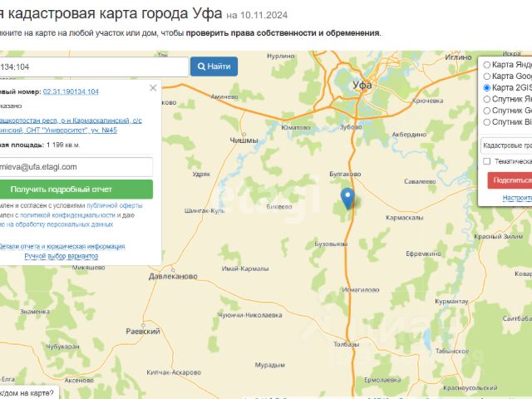Screen dimensions: 532x399
Task: Choose the Спутник Google radio option
Action: point(487,111)
